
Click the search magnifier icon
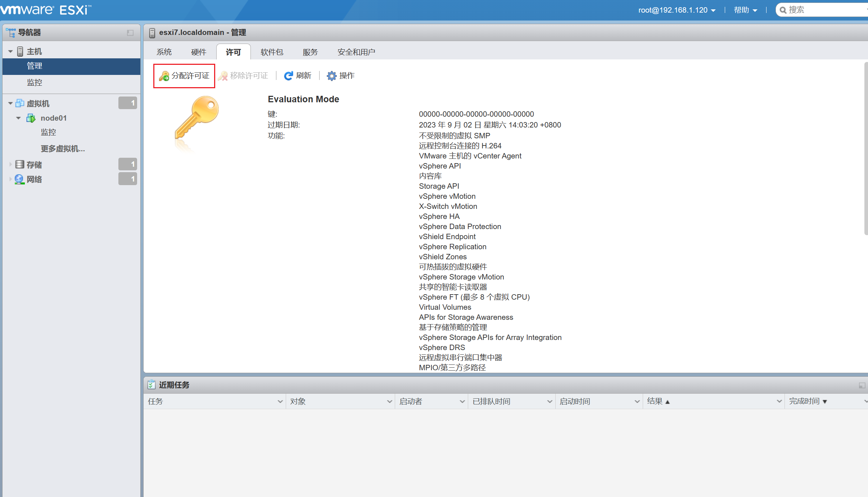(783, 10)
